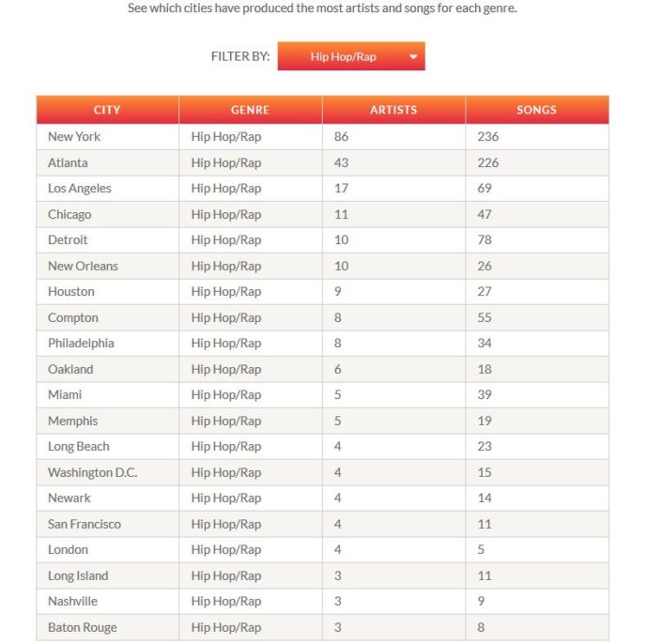Click the Compton city cell
Viewport: 648px width, 644px height.
(107, 317)
